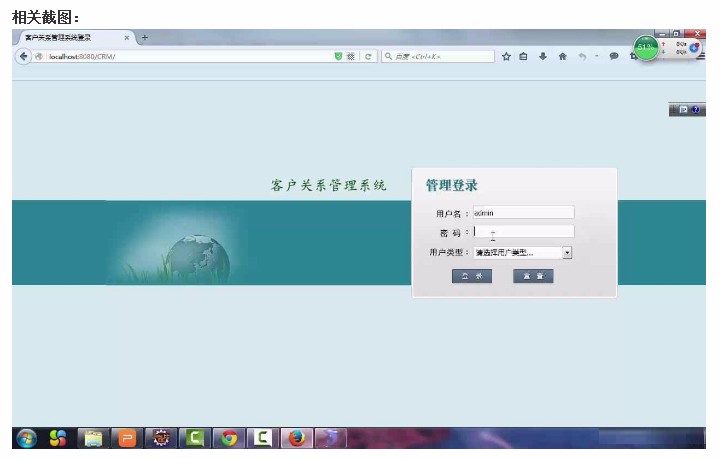Click the localhost:8080/CRM/ address bar
Viewport: 720px width, 459px height.
(x=188, y=56)
